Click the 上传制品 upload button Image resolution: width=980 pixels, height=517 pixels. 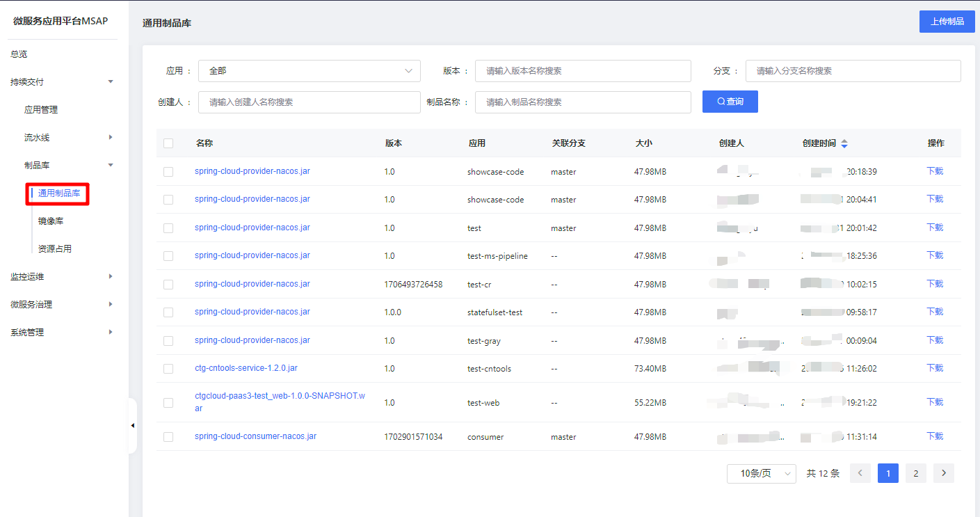[947, 22]
